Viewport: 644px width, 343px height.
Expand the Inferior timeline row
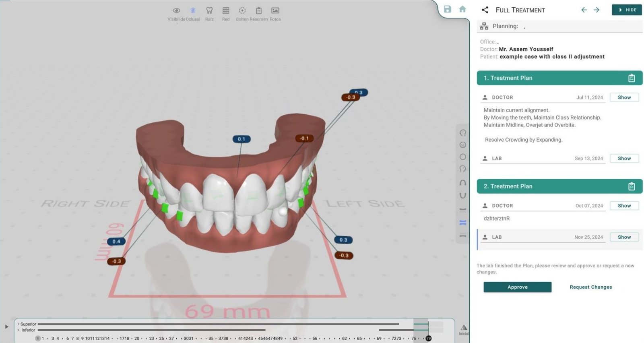19,330
